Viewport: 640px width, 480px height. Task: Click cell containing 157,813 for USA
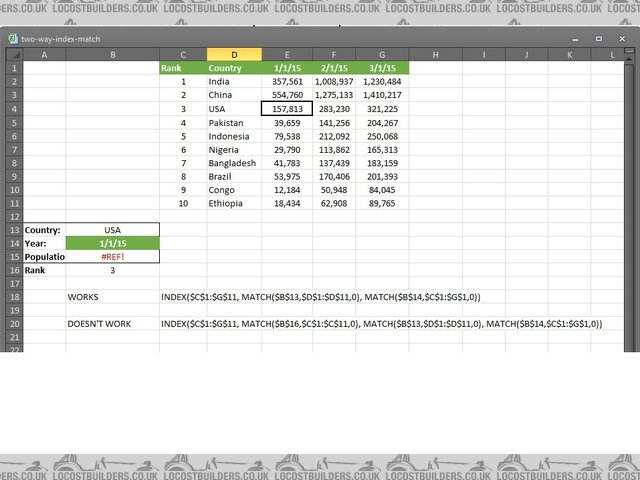coord(287,109)
